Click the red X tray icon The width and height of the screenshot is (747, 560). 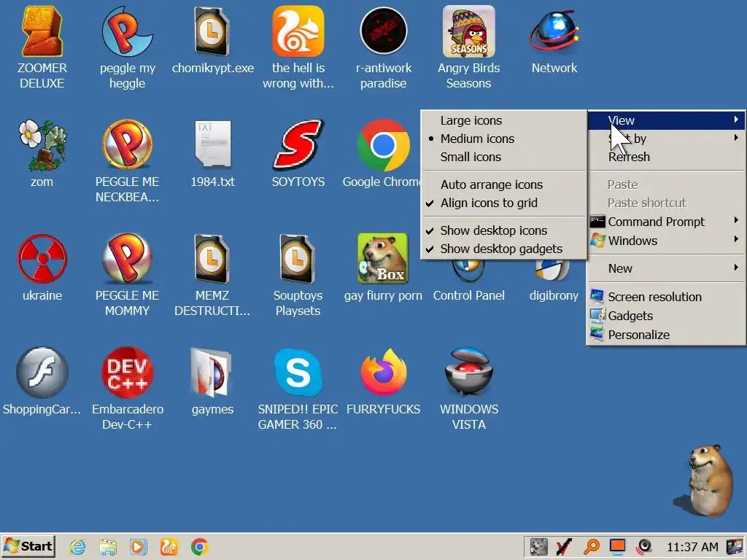pyautogui.click(x=564, y=547)
